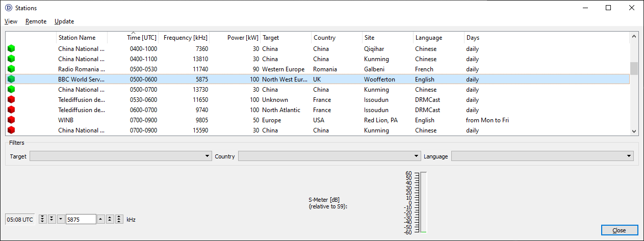The image size is (644, 241).
Task: Click the double-up-arrow frequency increase button
Action: (x=110, y=219)
